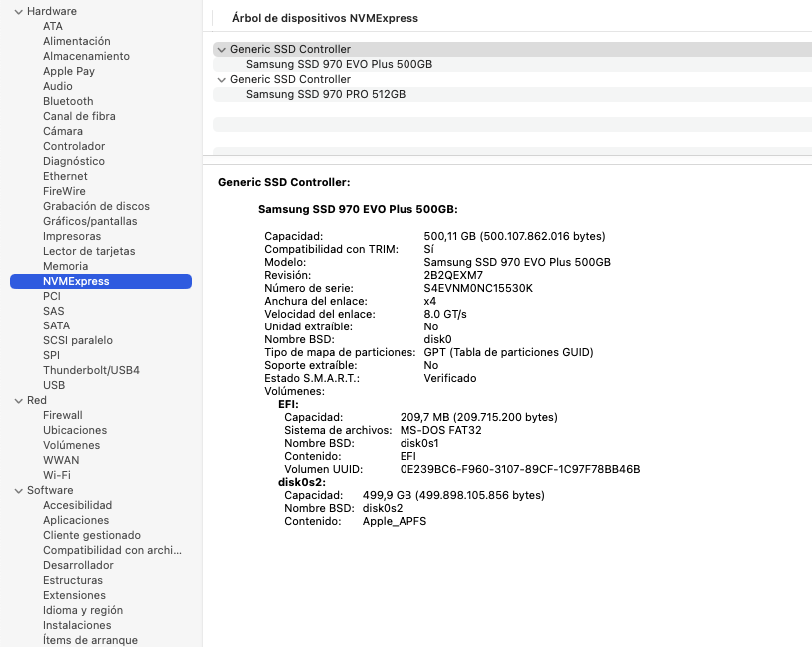812x647 pixels.
Task: Open Alimentación hardware entry
Action: 77,41
